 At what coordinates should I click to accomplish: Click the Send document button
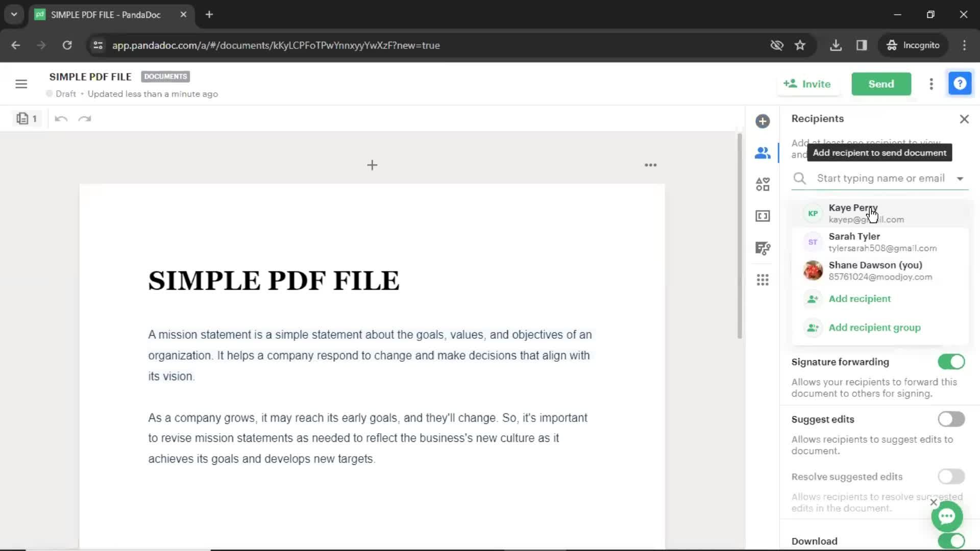tap(881, 84)
